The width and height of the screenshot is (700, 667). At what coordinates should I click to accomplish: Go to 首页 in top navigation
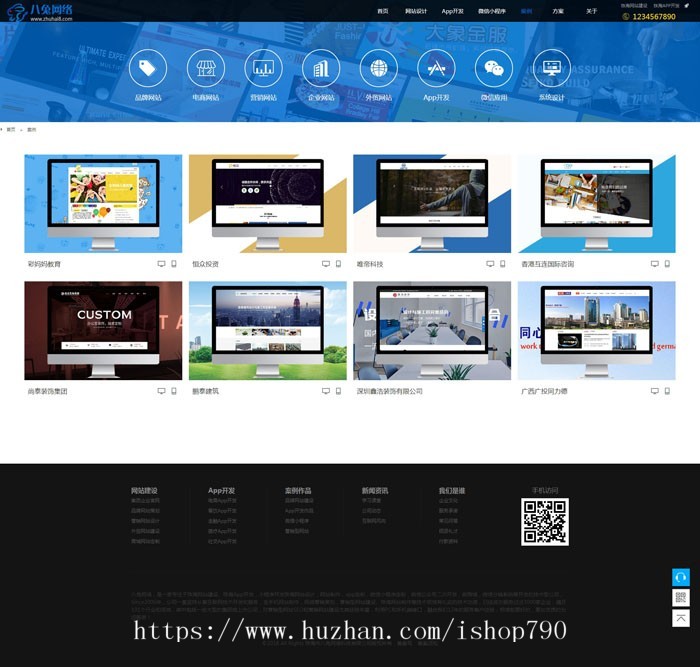(x=383, y=11)
